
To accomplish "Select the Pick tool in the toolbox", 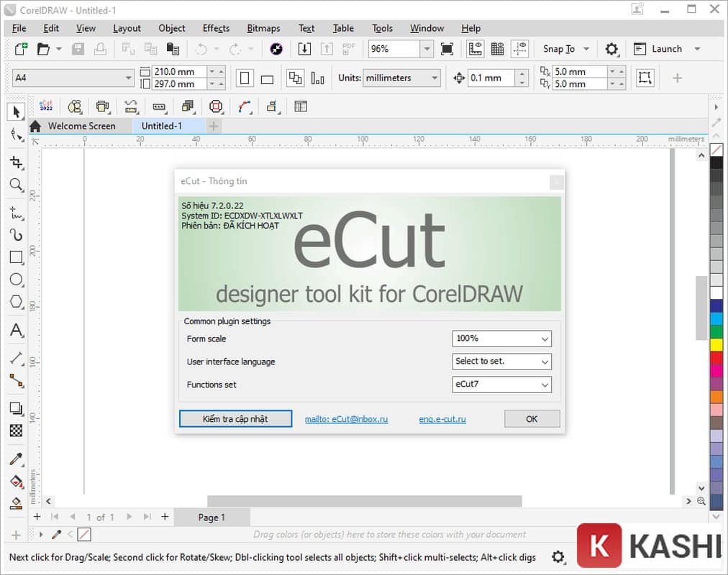I will (x=16, y=111).
